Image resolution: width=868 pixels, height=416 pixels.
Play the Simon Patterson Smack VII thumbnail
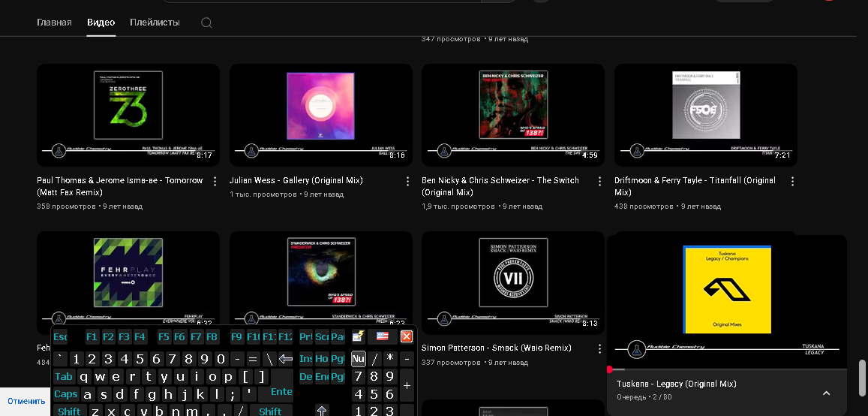[513, 282]
